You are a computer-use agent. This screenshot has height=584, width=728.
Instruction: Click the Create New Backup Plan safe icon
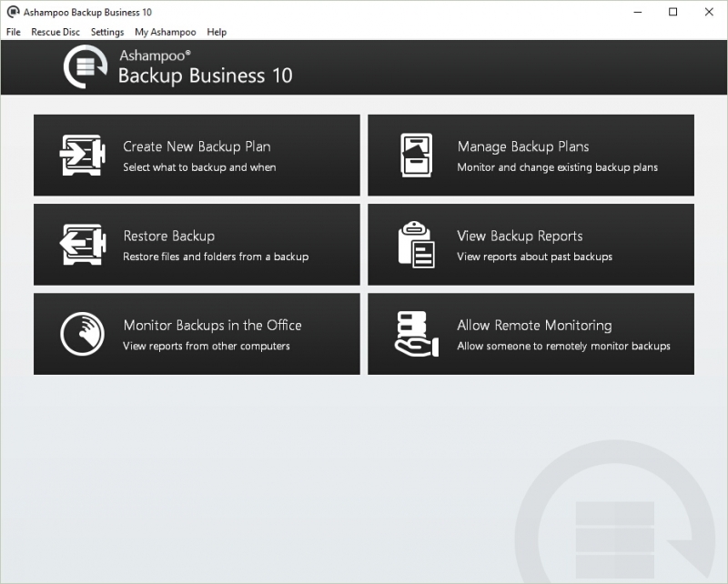tap(83, 155)
